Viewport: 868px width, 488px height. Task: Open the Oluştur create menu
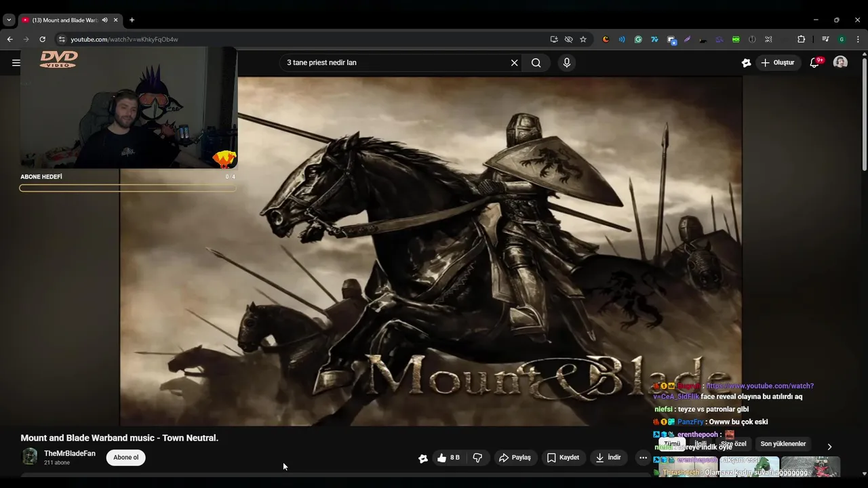click(778, 63)
